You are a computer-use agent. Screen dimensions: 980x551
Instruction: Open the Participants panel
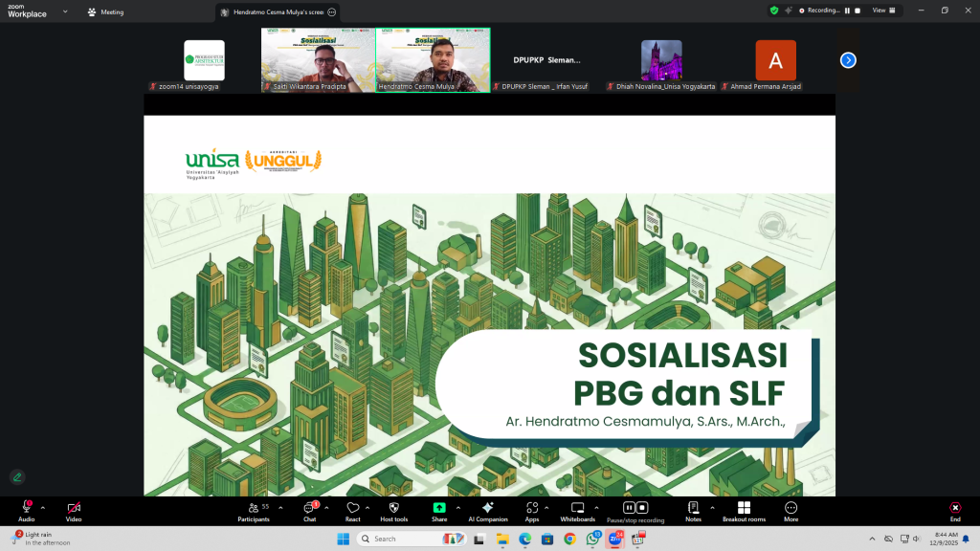(x=254, y=509)
